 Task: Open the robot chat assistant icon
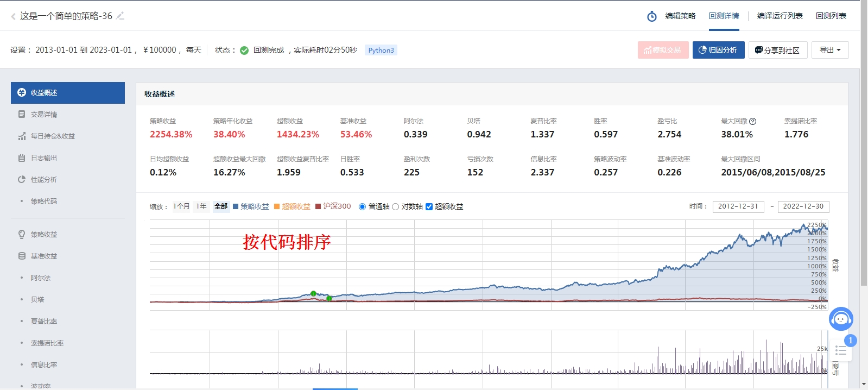(x=841, y=319)
